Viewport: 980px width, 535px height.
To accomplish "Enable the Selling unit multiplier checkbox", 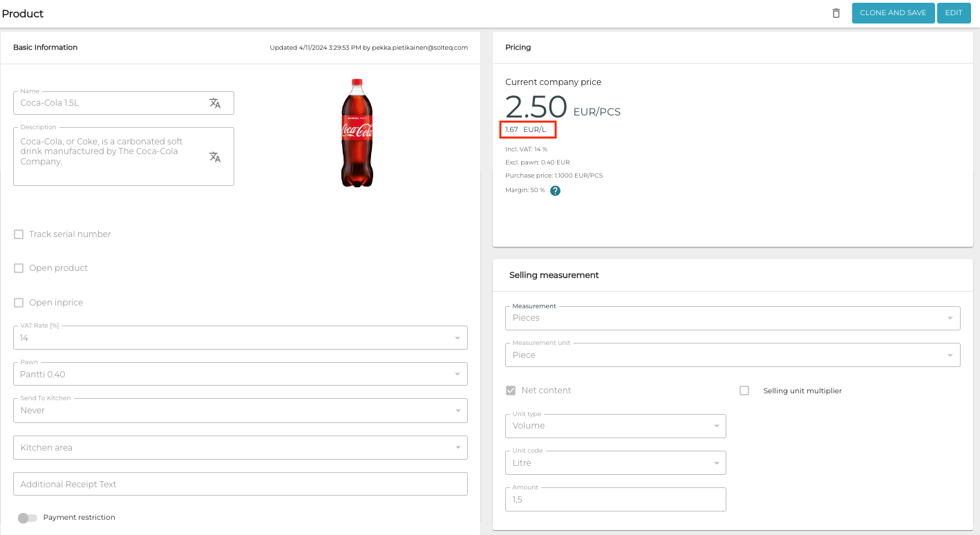I will point(744,390).
